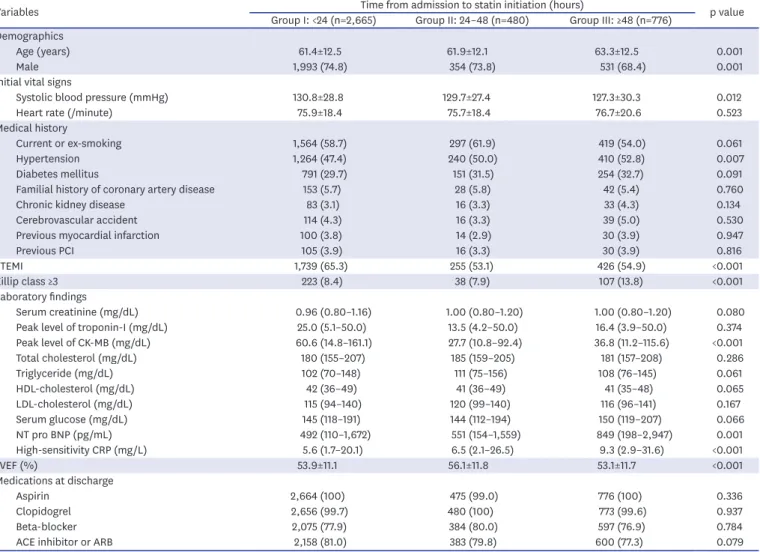
Task: Click the 'Medical history' section heading
Action: [33, 128]
